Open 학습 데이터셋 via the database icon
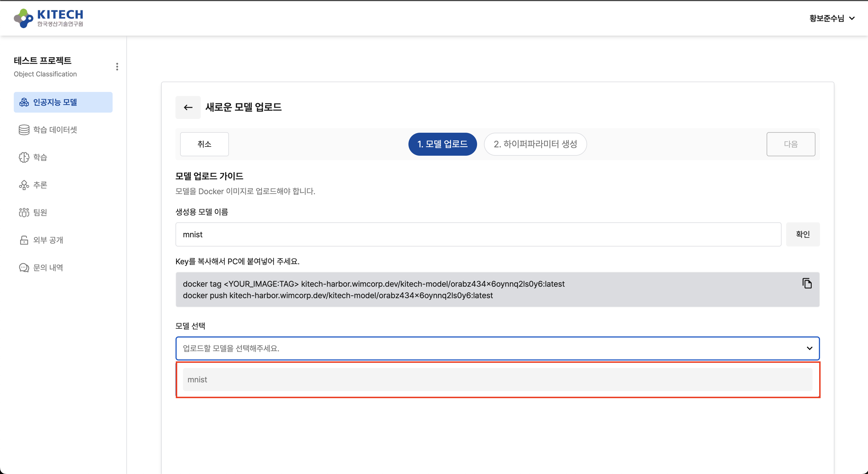The width and height of the screenshot is (868, 474). coord(24,130)
